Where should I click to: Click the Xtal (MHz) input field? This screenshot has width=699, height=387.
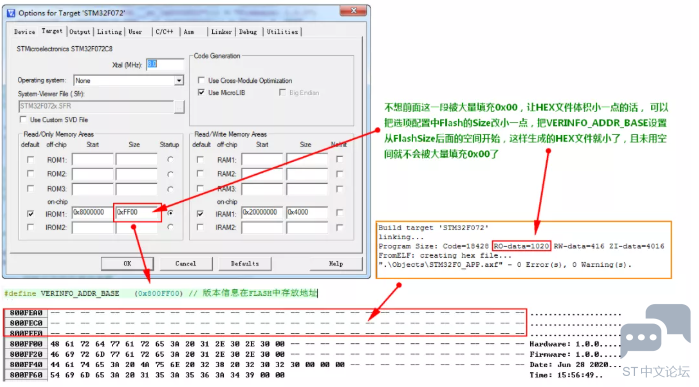pos(165,64)
